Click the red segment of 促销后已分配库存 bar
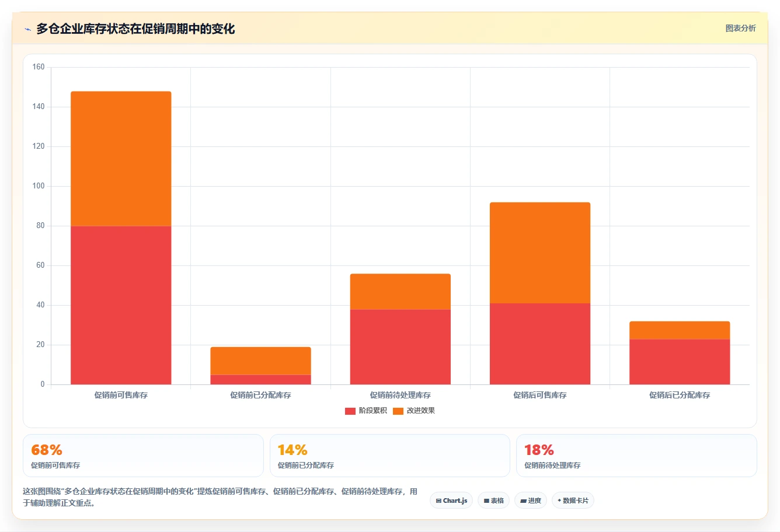The height and width of the screenshot is (532, 780). point(680,362)
